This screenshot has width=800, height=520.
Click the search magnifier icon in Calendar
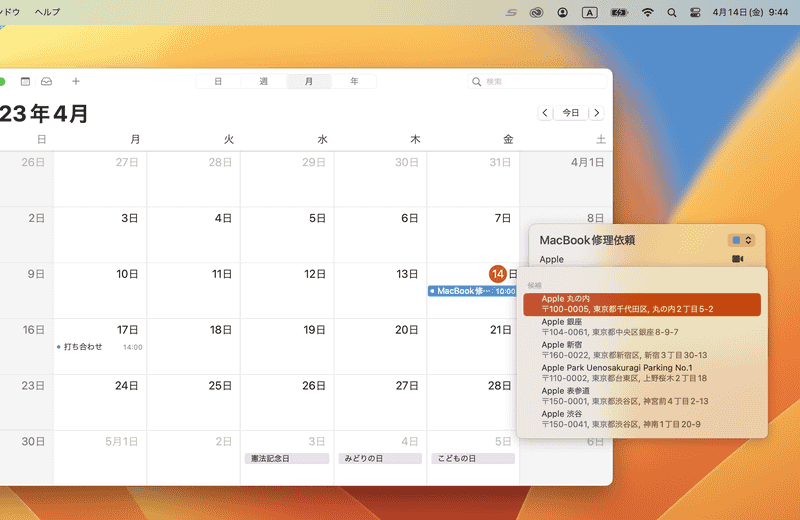pos(476,82)
